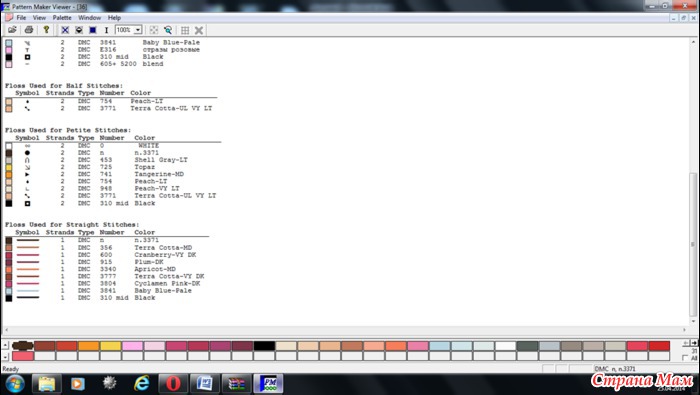Click the Print toolbar icon
Screen dimensions: 700x395
click(29, 30)
